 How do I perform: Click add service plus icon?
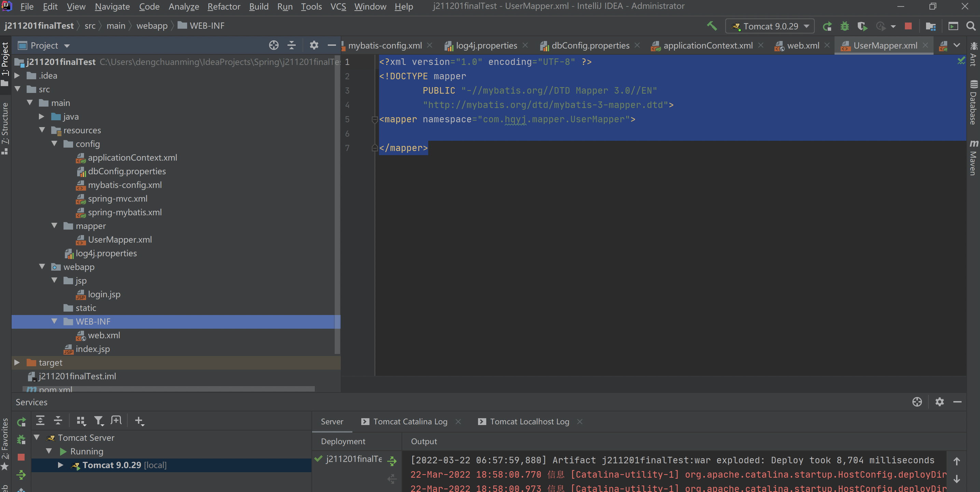139,420
